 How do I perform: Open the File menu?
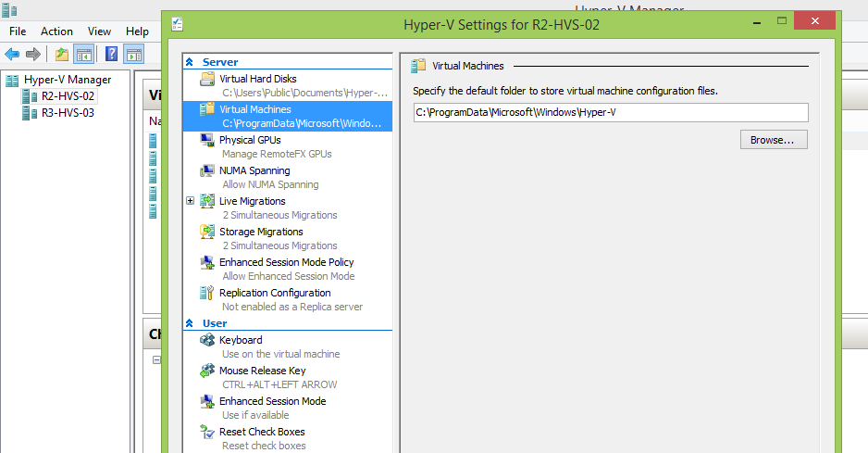point(18,31)
